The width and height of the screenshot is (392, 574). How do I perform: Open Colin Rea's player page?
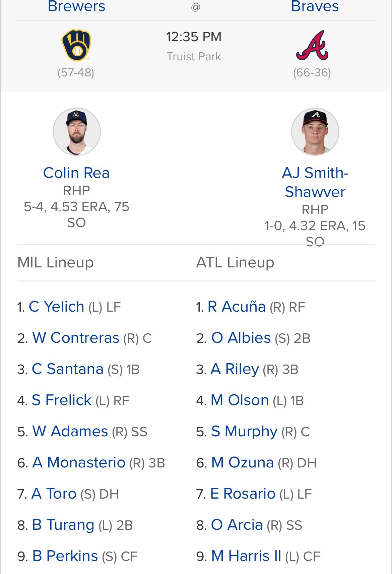click(76, 173)
